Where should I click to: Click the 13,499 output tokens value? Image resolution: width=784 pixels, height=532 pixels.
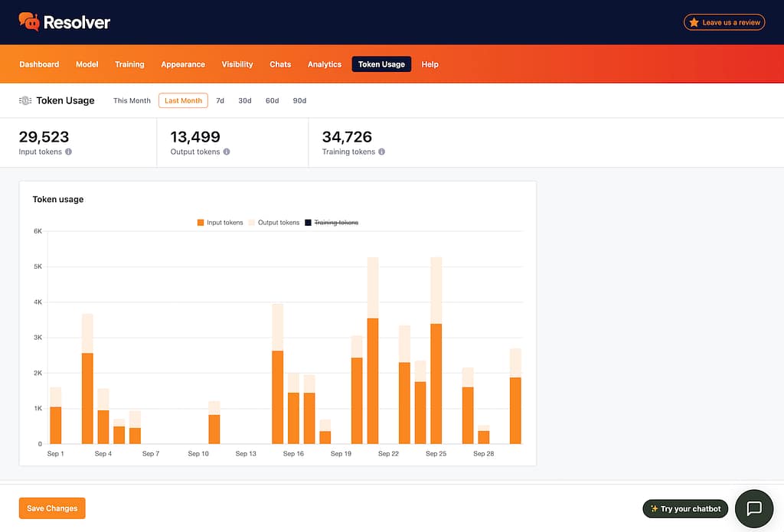(195, 136)
